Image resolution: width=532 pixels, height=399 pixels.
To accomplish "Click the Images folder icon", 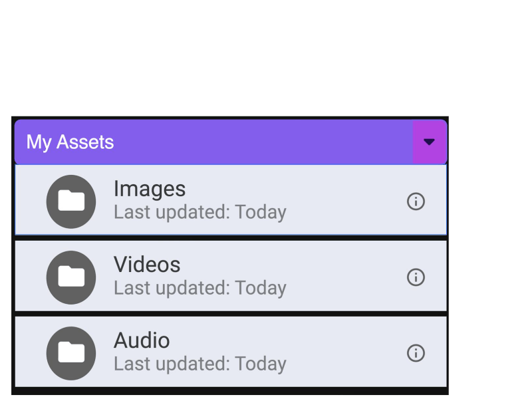I will (x=71, y=201).
